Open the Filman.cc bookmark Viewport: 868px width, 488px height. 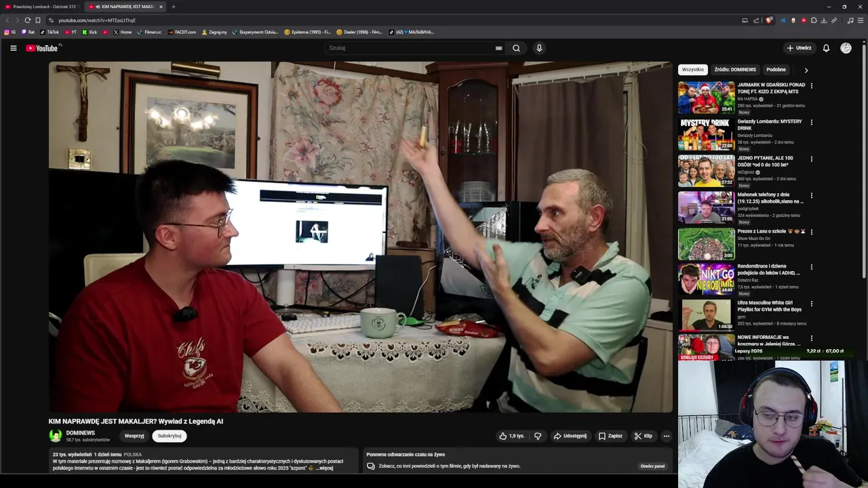pos(149,32)
